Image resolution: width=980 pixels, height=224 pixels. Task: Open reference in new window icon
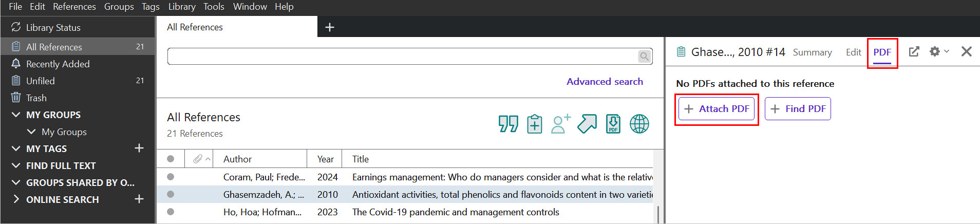(x=914, y=52)
